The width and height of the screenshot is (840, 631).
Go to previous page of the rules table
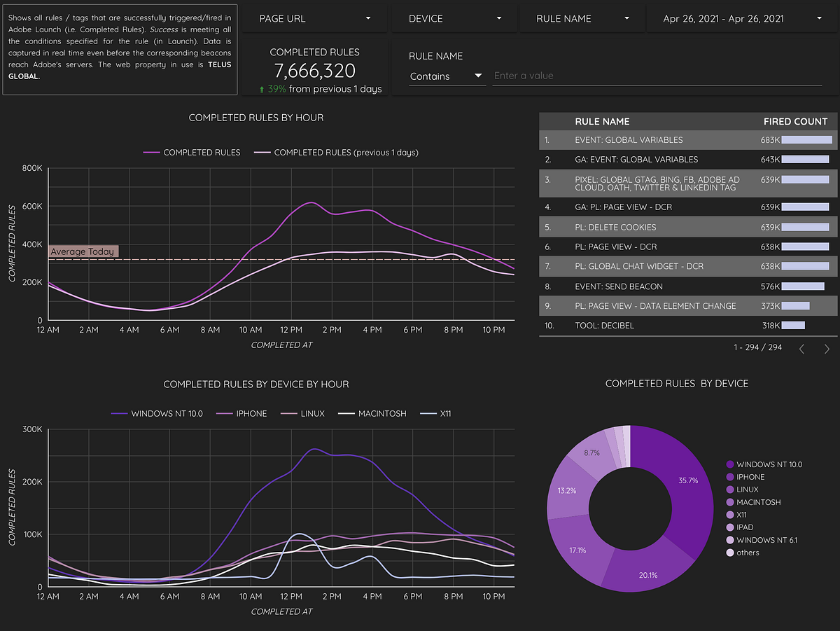click(801, 348)
